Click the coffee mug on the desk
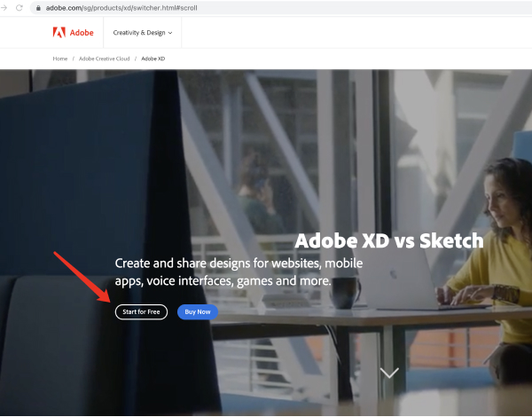This screenshot has height=417, width=532. click(x=345, y=292)
